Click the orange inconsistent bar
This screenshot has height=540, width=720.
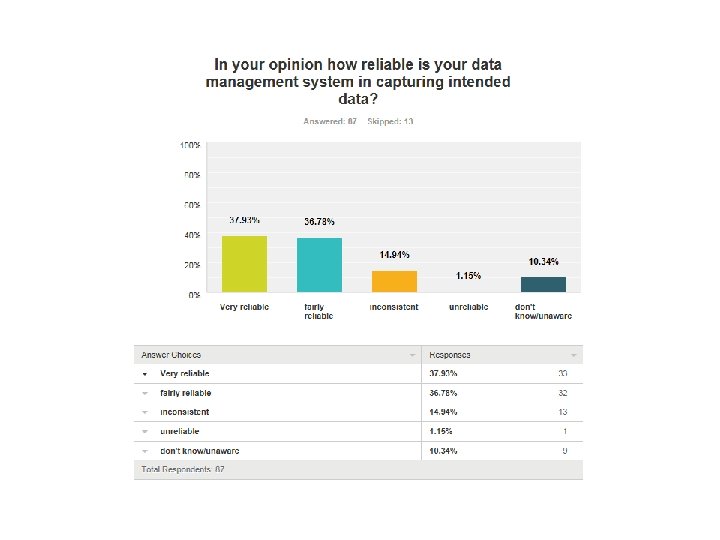pyautogui.click(x=394, y=281)
